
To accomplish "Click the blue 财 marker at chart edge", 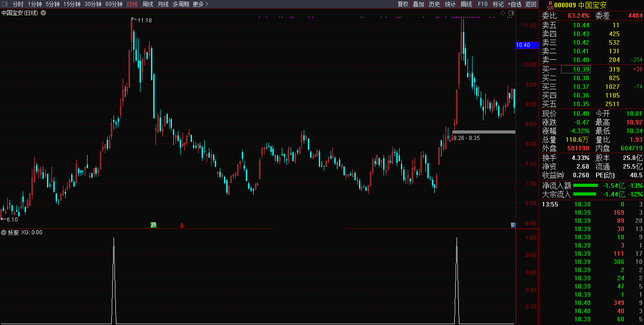I will [x=513, y=225].
